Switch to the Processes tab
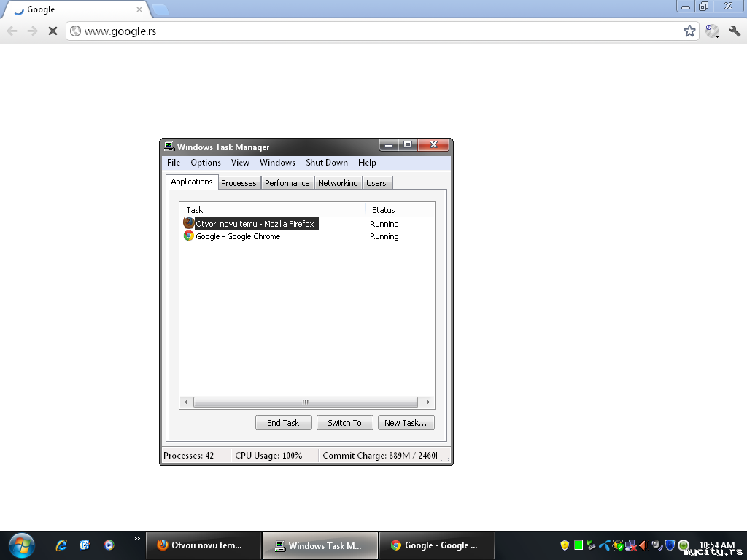The image size is (747, 560). pyautogui.click(x=239, y=183)
